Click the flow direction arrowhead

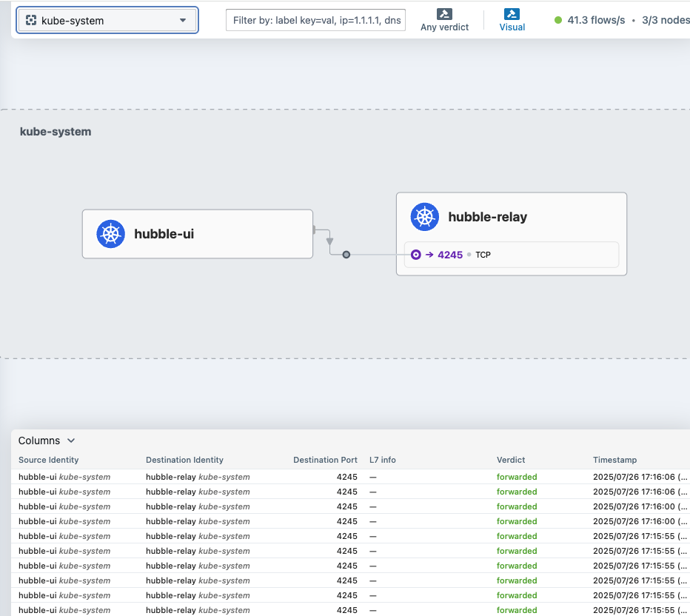329,241
